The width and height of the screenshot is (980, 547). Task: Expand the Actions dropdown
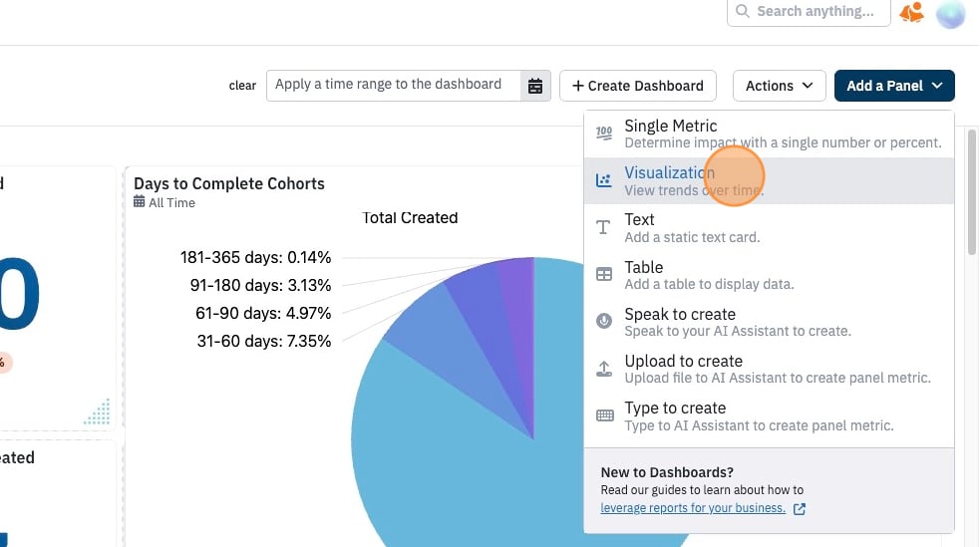(x=779, y=86)
